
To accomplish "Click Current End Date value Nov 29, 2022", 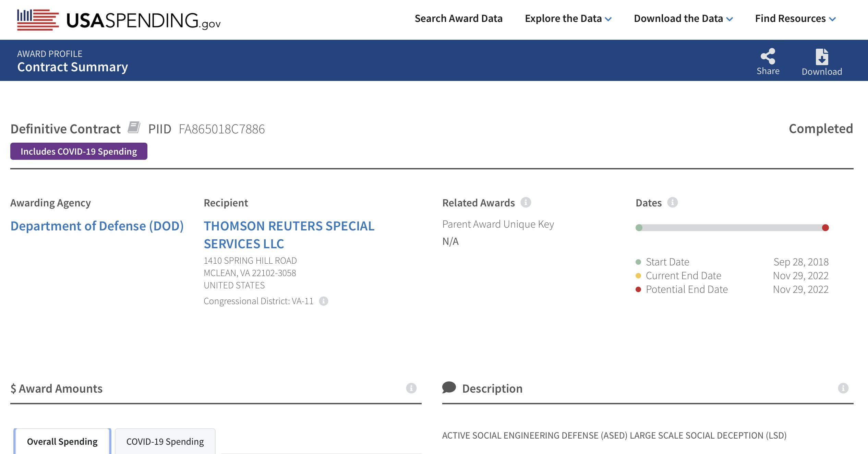I will coord(800,275).
